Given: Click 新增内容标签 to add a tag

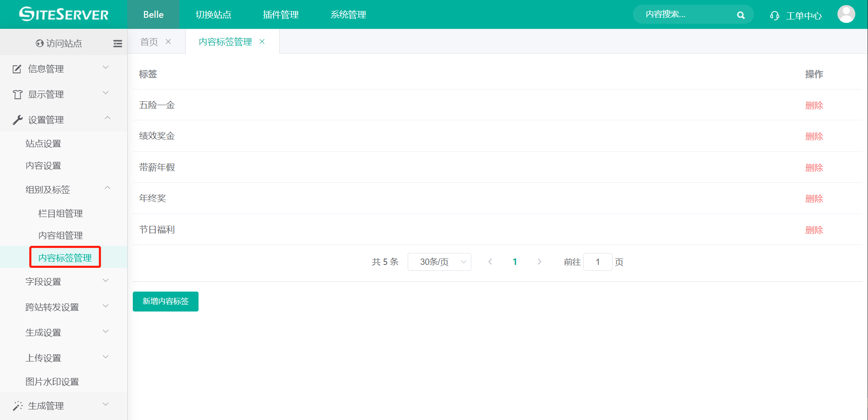Looking at the screenshot, I should (x=165, y=301).
